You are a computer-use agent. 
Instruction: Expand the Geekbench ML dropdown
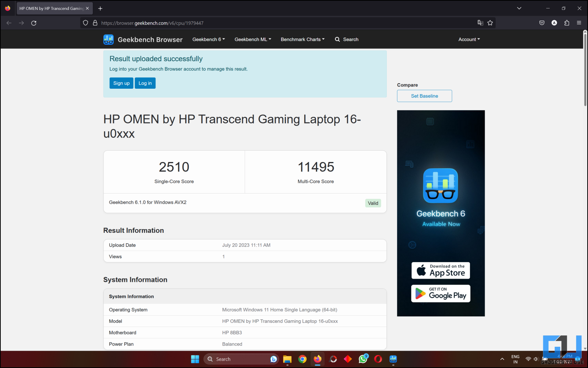point(253,39)
